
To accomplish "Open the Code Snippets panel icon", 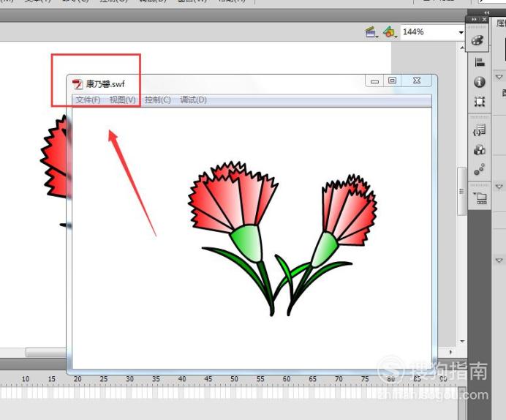I will pos(480,130).
